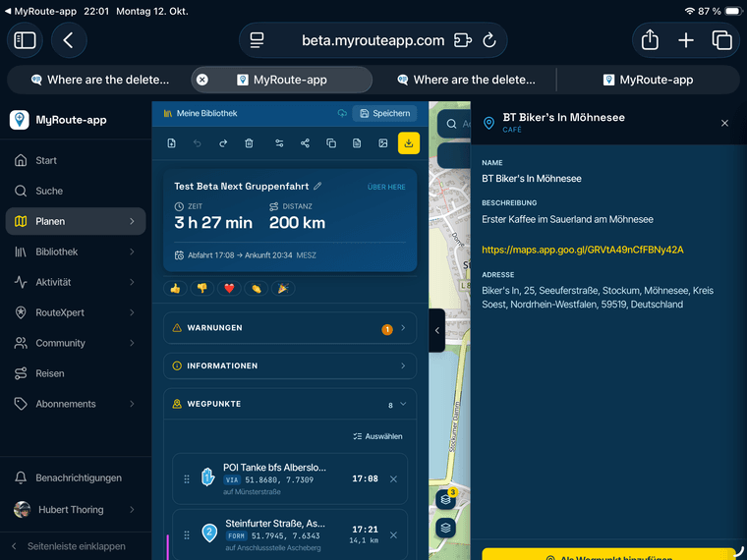Expand RouteXpert submenu chevron
The width and height of the screenshot is (747, 560).
pyautogui.click(x=132, y=312)
